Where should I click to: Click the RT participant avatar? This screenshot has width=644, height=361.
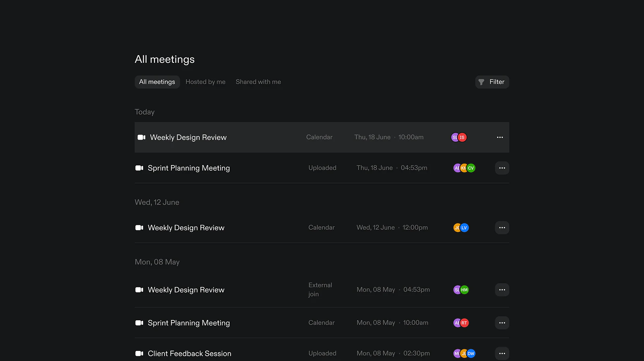click(x=464, y=323)
